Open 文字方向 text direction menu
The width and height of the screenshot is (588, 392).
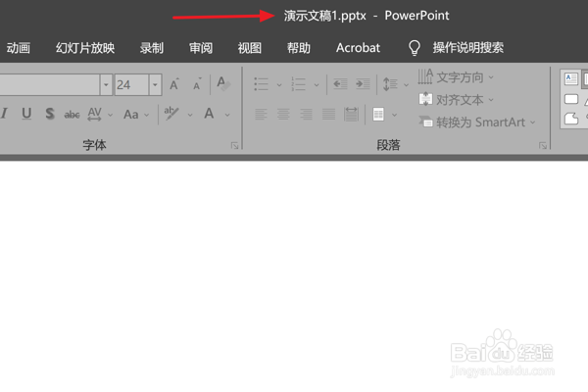pos(456,77)
